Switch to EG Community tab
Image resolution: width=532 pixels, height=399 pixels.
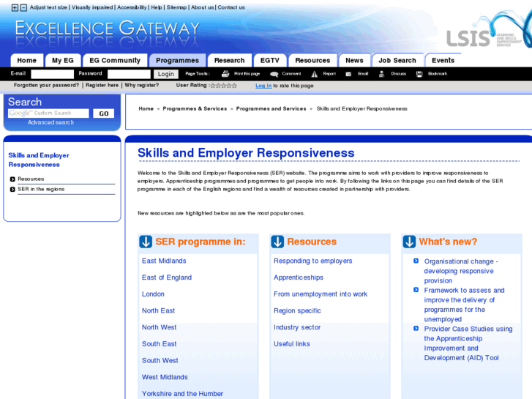point(115,61)
